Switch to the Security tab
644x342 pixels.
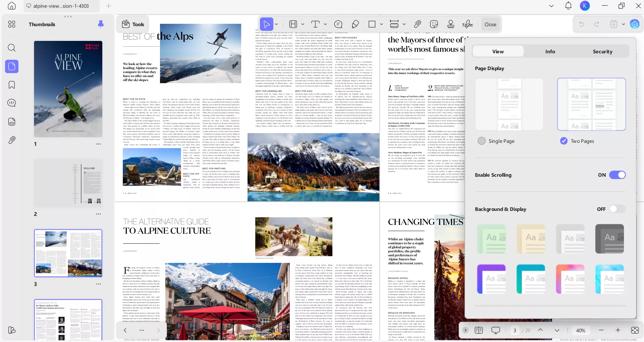click(602, 51)
